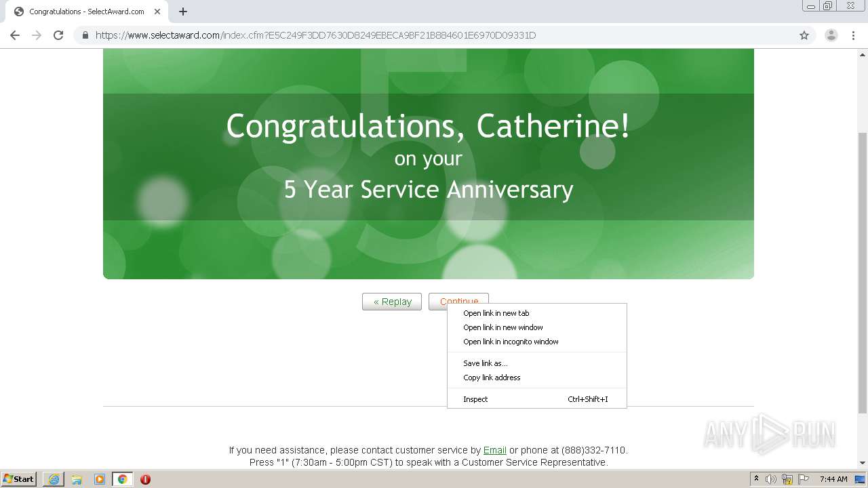The image size is (868, 488).
Task: Click the 5 Year Service Anniversary text
Action: (x=429, y=189)
